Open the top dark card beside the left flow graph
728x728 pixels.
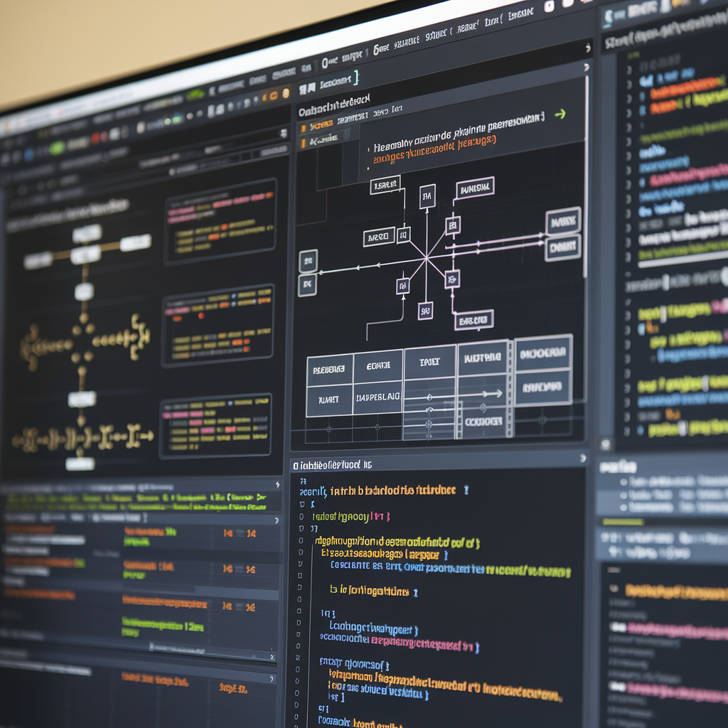[220, 222]
